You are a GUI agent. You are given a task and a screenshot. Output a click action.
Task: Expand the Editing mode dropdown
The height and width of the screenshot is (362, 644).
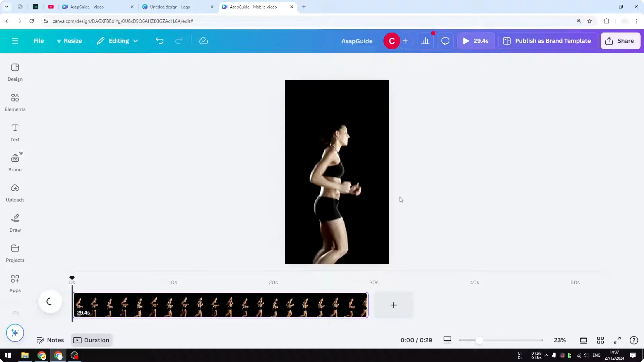[x=117, y=41]
